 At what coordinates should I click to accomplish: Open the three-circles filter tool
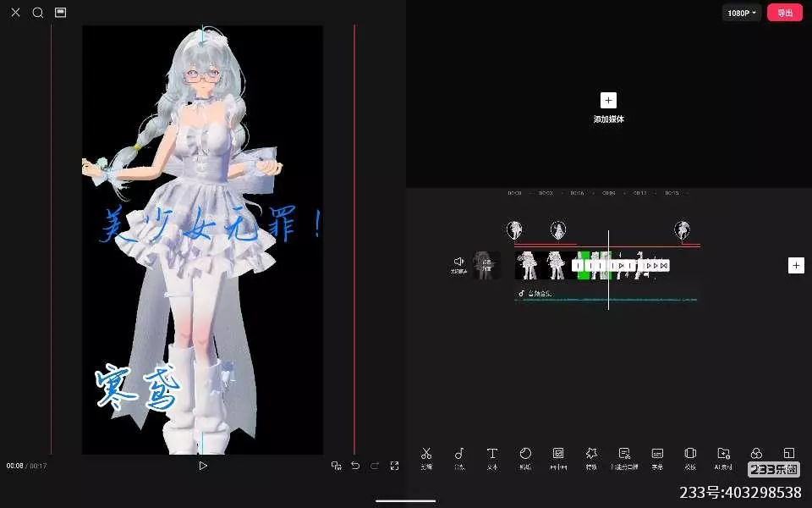pos(756,454)
